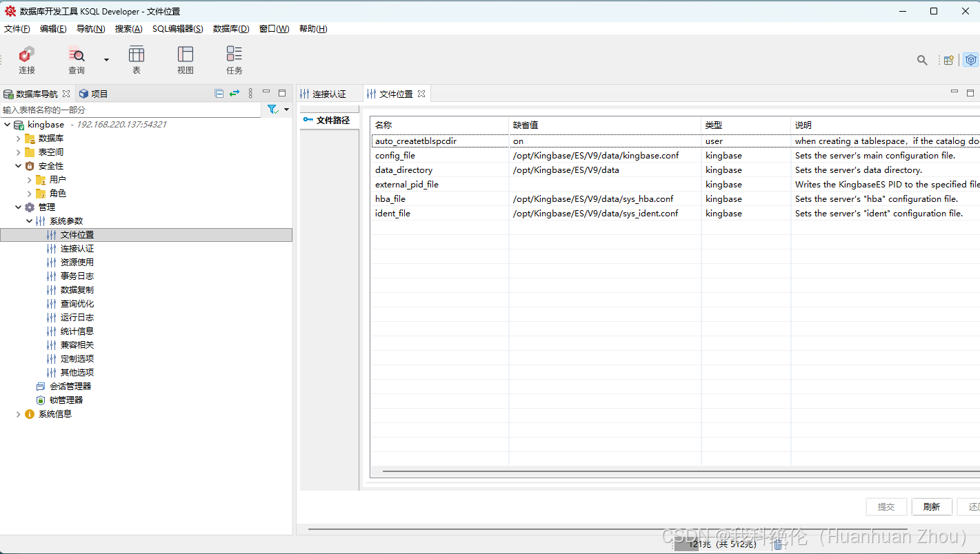This screenshot has height=554, width=980.
Task: Expand the 表空间 folder
Action: [x=18, y=152]
